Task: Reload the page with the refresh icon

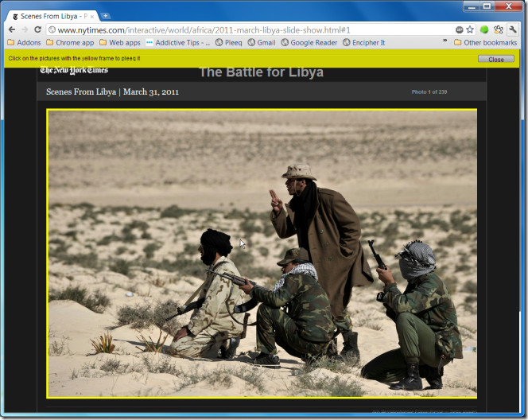Action: [x=37, y=29]
